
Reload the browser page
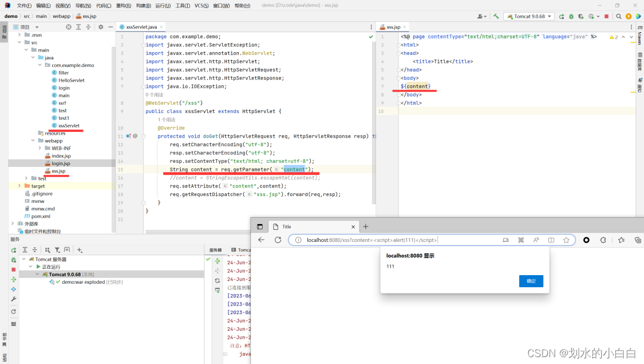[278, 240]
